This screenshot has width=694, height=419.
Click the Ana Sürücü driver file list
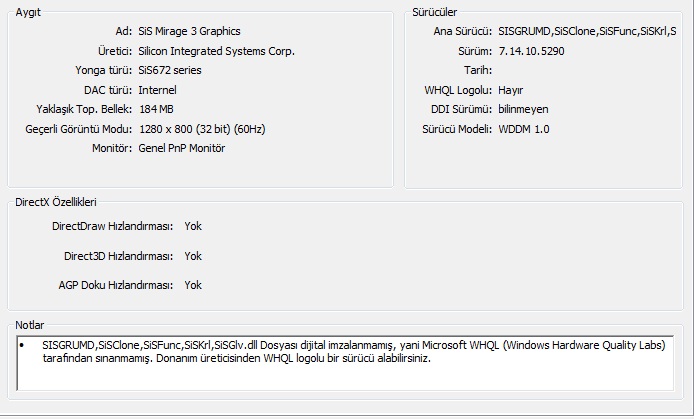[587, 31]
